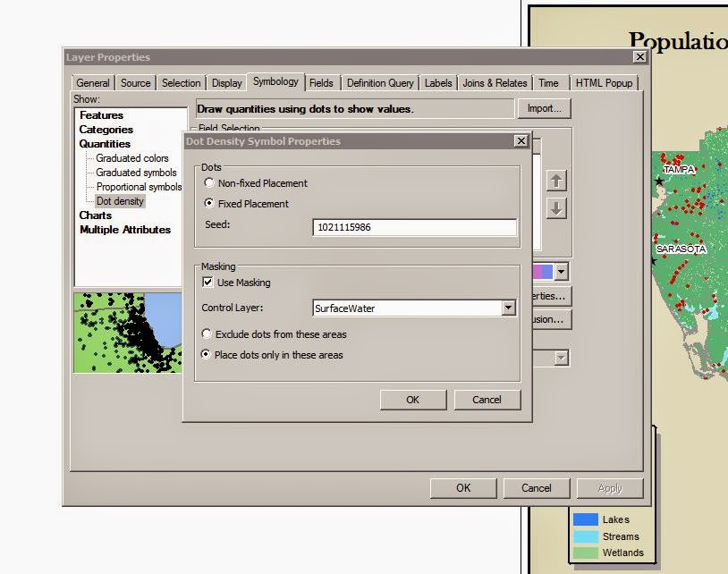Select 'Exclude dots from these areas'
The width and height of the screenshot is (728, 574).
pos(207,333)
